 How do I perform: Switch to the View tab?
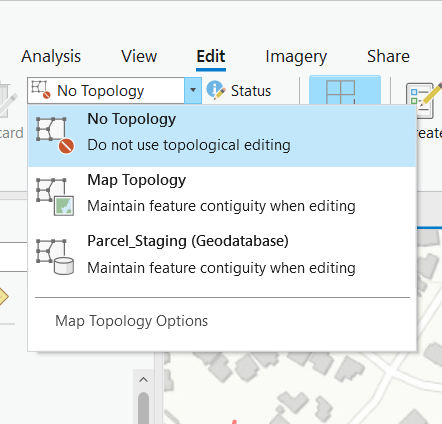[x=139, y=56]
